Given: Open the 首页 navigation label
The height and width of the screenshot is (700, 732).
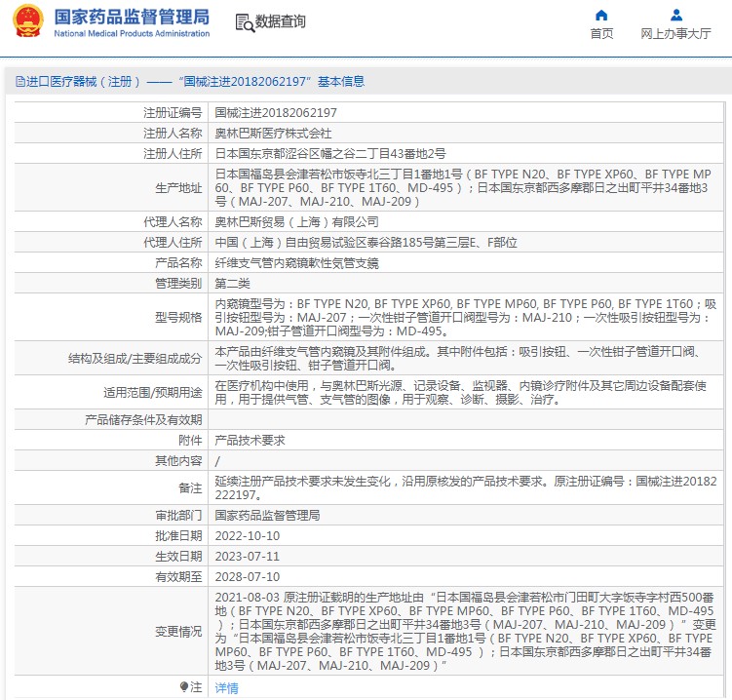Looking at the screenshot, I should (601, 33).
